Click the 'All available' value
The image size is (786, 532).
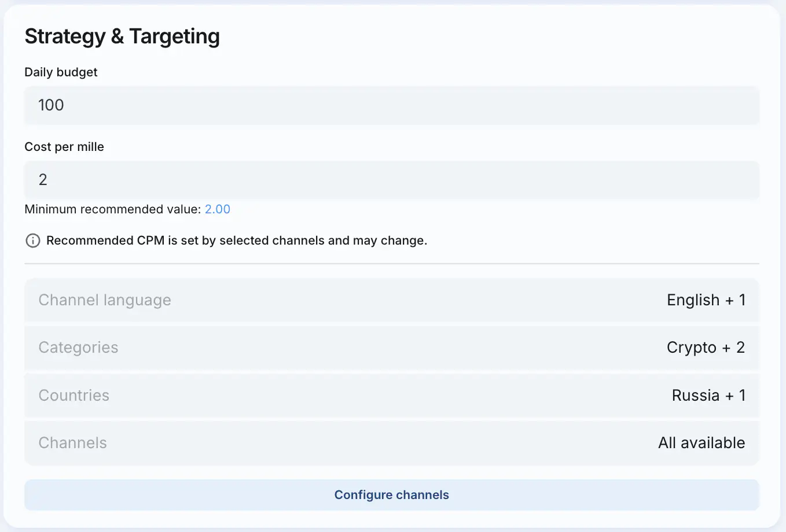click(x=701, y=443)
